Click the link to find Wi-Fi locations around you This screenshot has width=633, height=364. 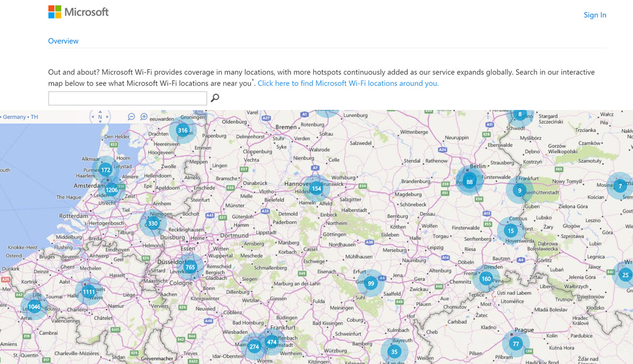348,83
